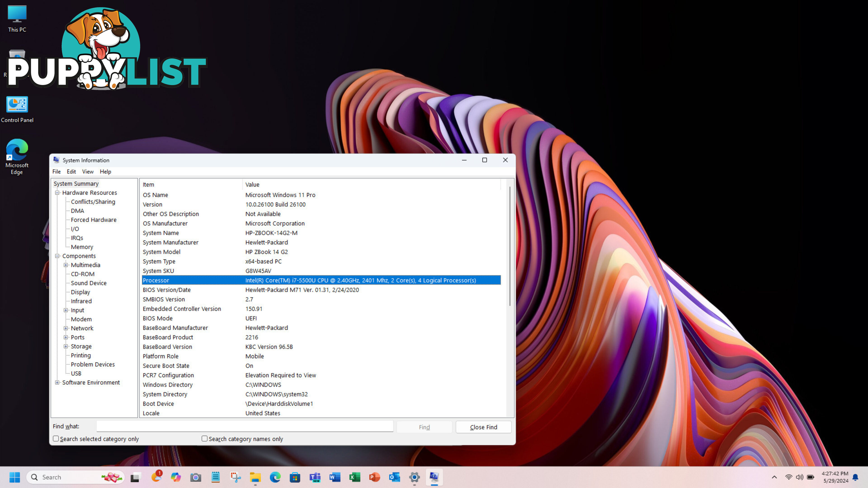Collapse the Components tree node
The height and width of the screenshot is (488, 868).
pyautogui.click(x=57, y=256)
